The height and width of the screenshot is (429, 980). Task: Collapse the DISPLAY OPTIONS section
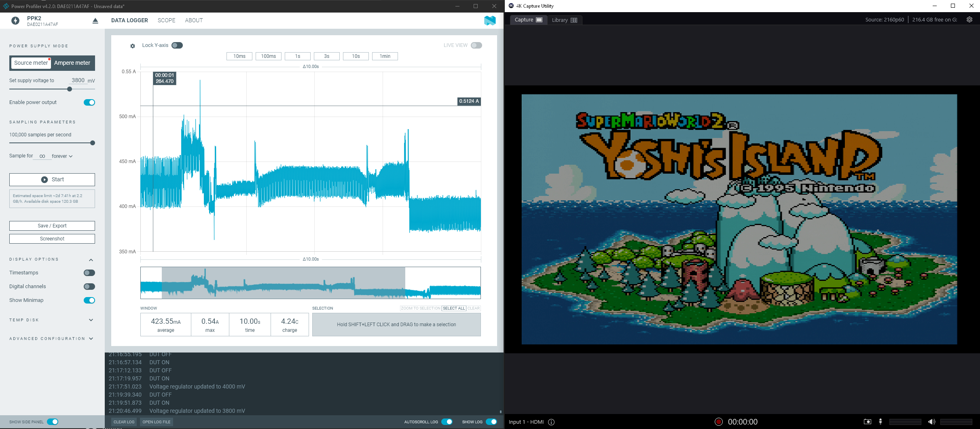(x=91, y=260)
